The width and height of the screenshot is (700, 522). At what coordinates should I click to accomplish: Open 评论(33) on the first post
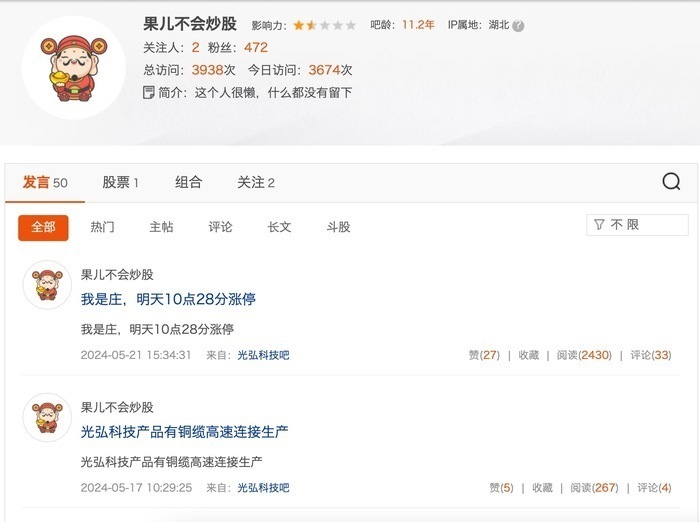click(650, 355)
